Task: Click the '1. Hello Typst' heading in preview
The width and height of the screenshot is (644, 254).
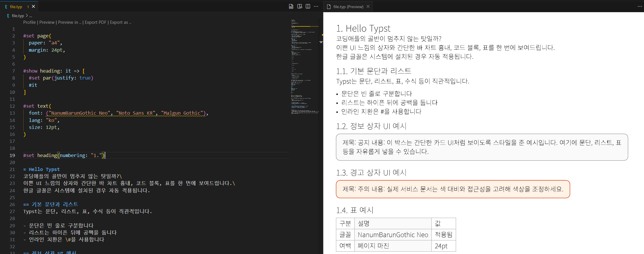Action: [363, 28]
